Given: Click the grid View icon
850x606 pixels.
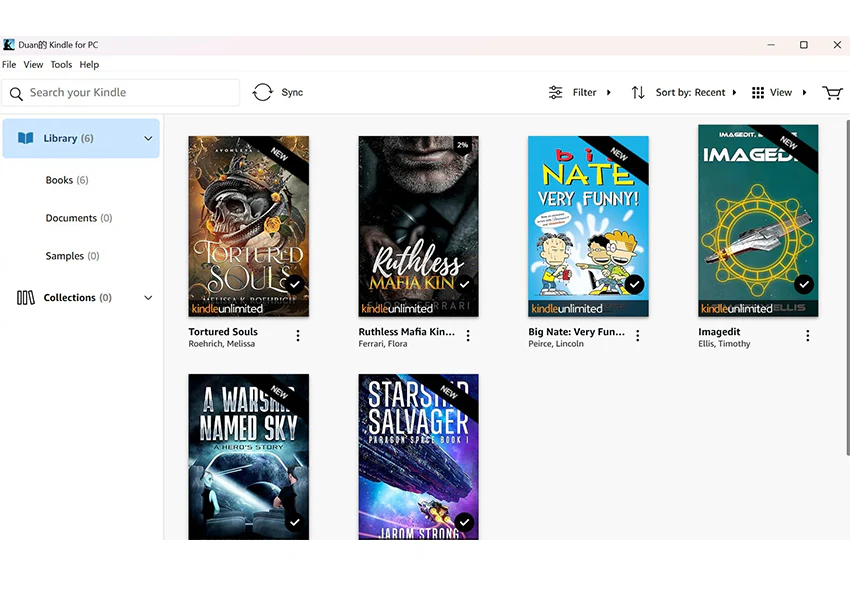Looking at the screenshot, I should [758, 93].
